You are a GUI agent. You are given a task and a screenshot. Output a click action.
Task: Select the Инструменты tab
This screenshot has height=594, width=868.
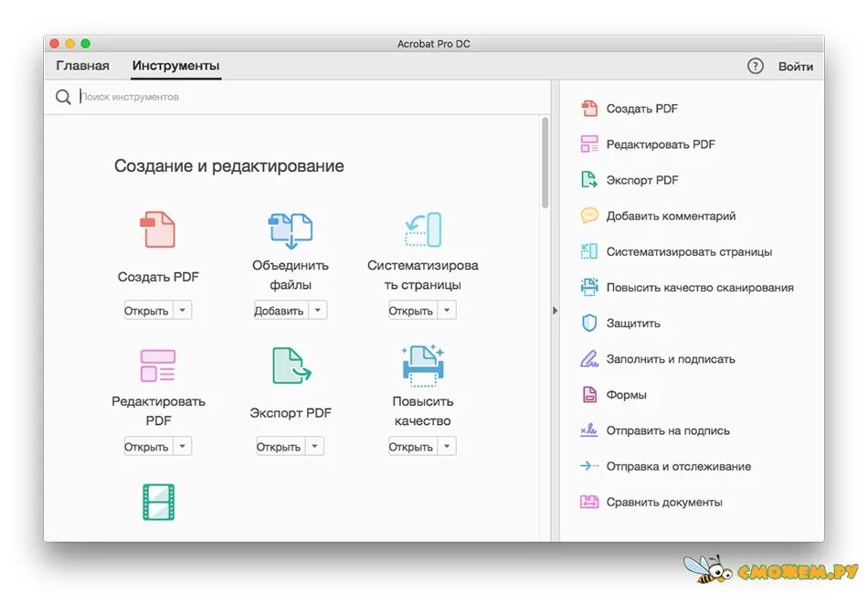point(175,65)
